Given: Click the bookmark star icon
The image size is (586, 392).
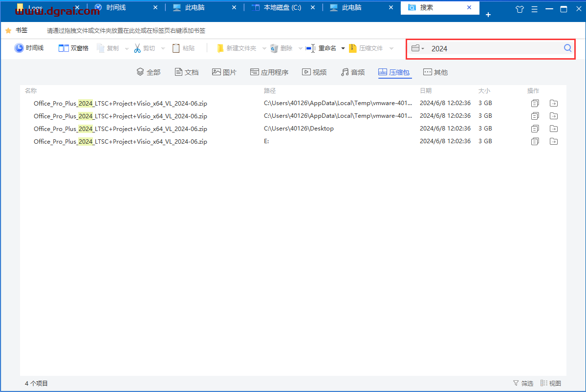Looking at the screenshot, I should coord(8,30).
